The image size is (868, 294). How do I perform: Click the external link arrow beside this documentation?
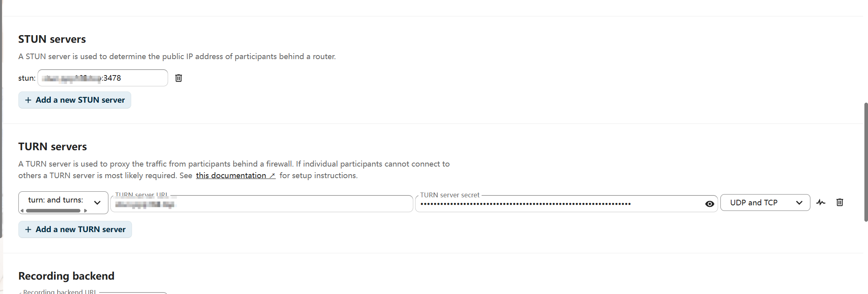pyautogui.click(x=272, y=175)
